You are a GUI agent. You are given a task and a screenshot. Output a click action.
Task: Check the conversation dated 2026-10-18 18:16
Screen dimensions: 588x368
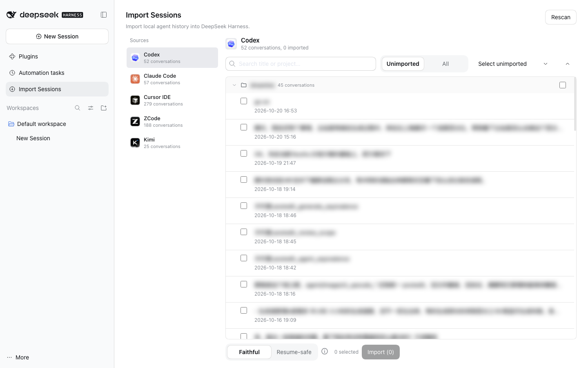[x=244, y=284]
